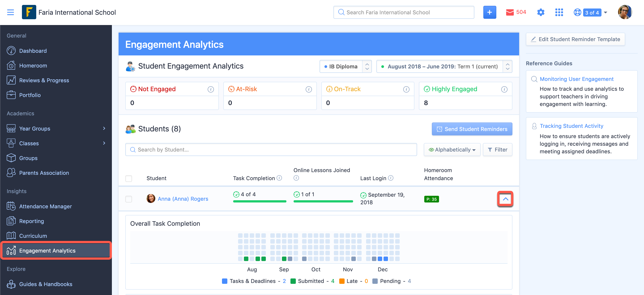Screen dimensions: 644x295
Task: Click the orange Late legend swatch
Action: coord(341,281)
